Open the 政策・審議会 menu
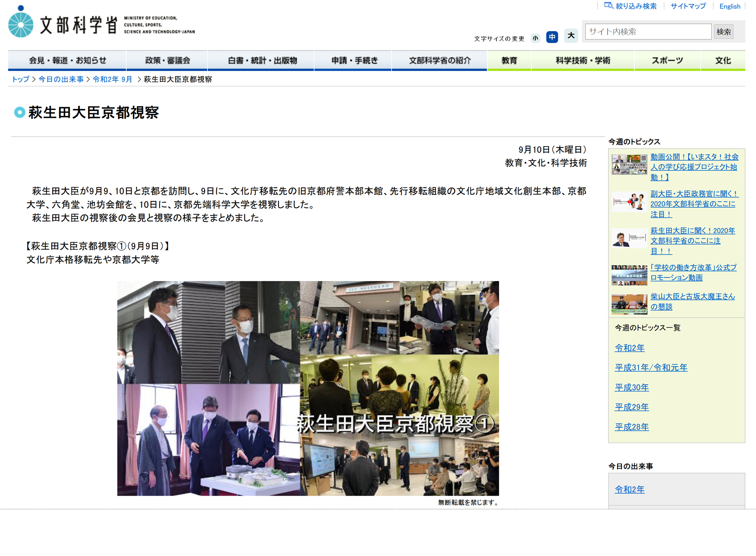Screen dimensions: 756x556 [x=167, y=60]
